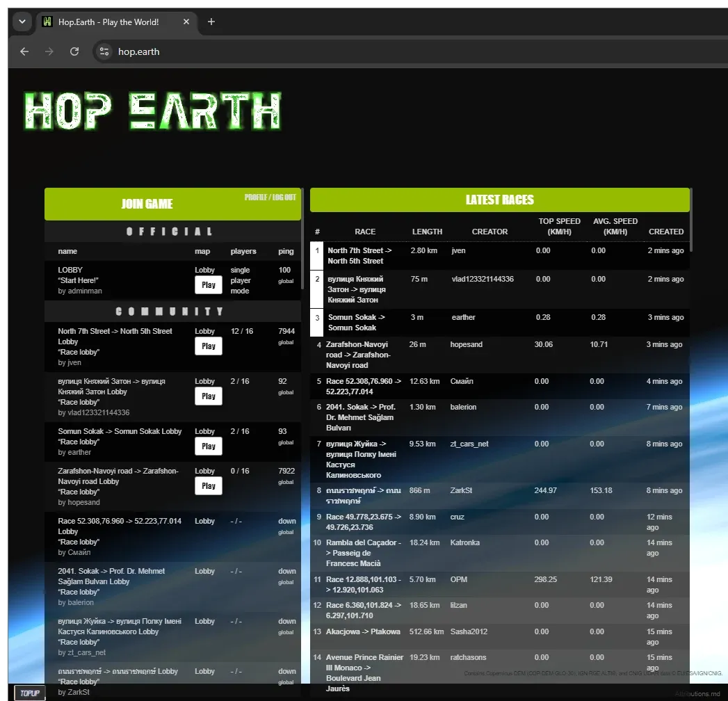This screenshot has width=728, height=701.
Task: Open a new browser tab
Action: coord(211,22)
